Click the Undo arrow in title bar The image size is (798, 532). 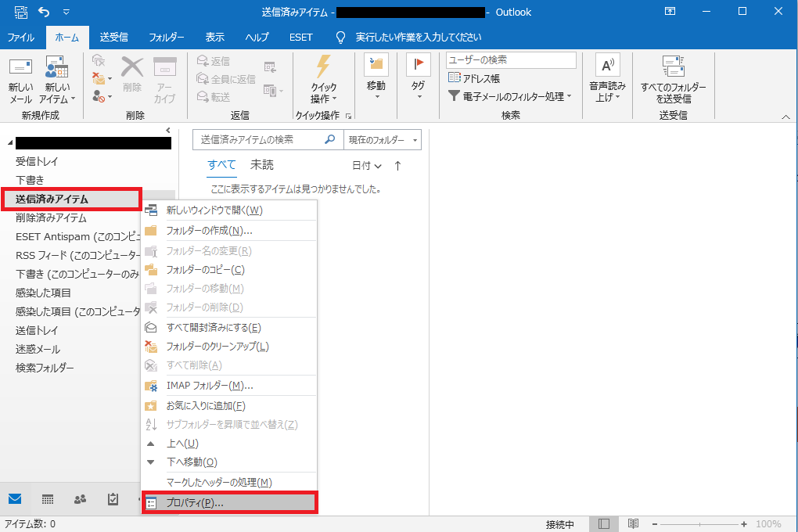click(x=44, y=11)
